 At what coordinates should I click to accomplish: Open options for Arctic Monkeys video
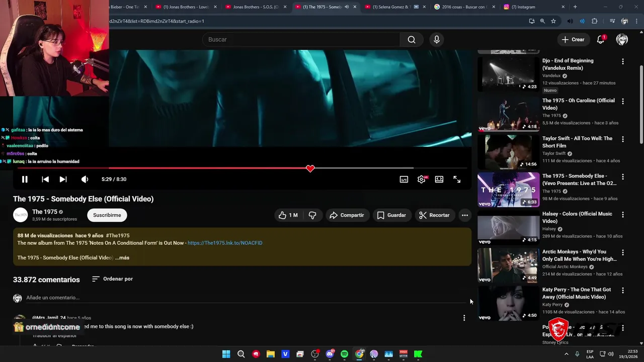coord(623,252)
